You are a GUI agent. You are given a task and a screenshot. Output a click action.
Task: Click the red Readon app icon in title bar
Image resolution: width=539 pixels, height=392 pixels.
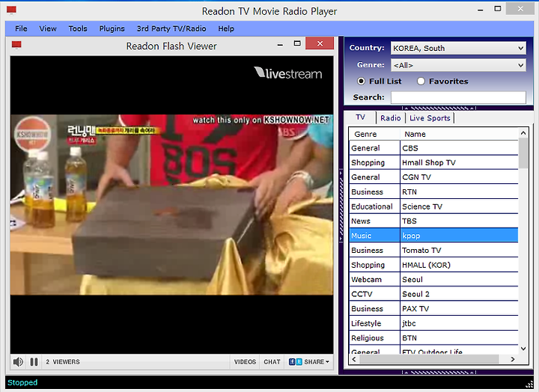(11, 10)
